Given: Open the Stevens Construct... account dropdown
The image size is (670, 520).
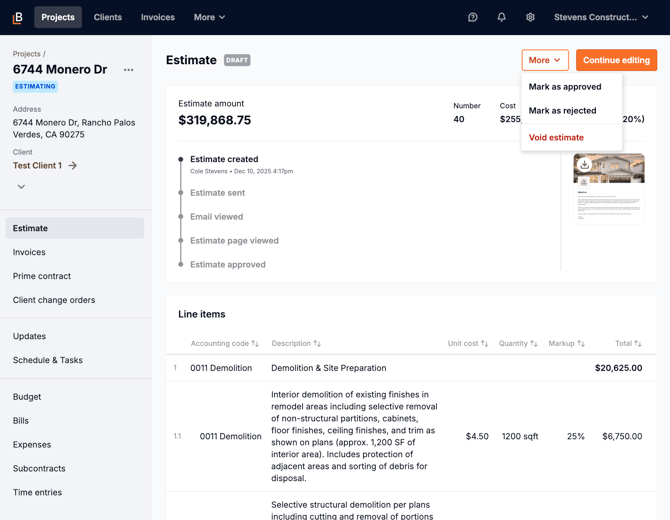Looking at the screenshot, I should point(601,17).
